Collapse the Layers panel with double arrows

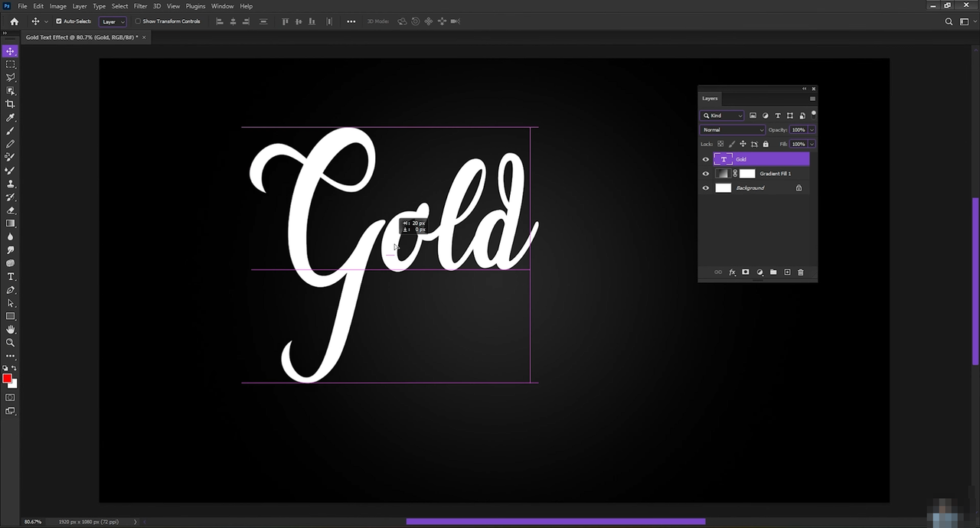click(x=805, y=89)
